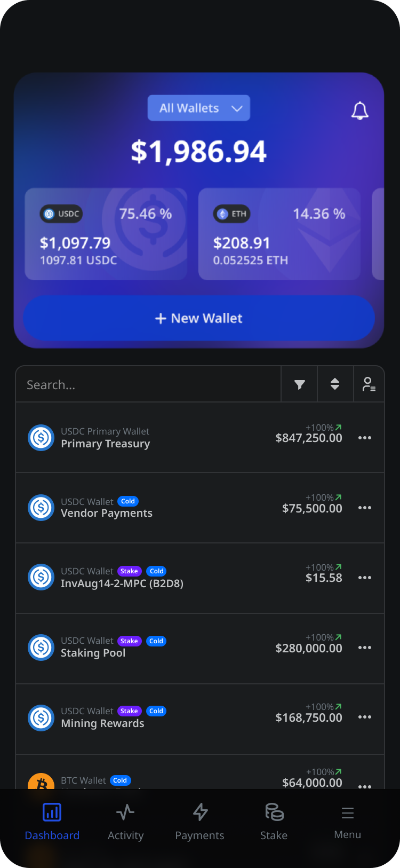Click the Primary Treasury USDC coin icon
The image size is (400, 868).
click(41, 438)
